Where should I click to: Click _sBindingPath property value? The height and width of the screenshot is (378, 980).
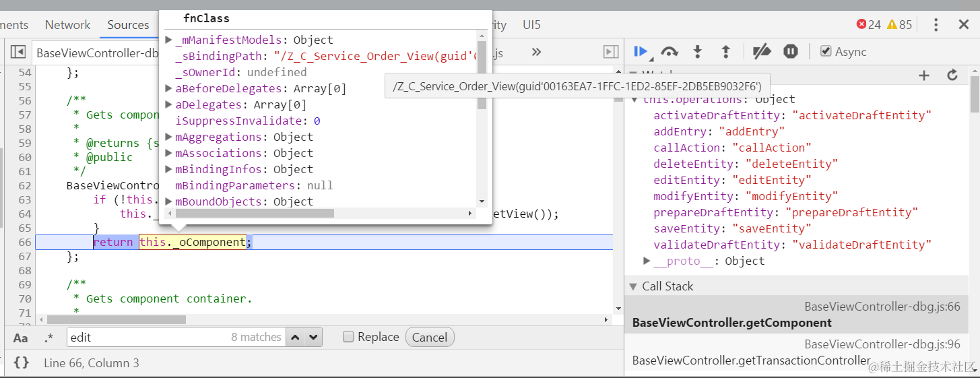coord(375,56)
